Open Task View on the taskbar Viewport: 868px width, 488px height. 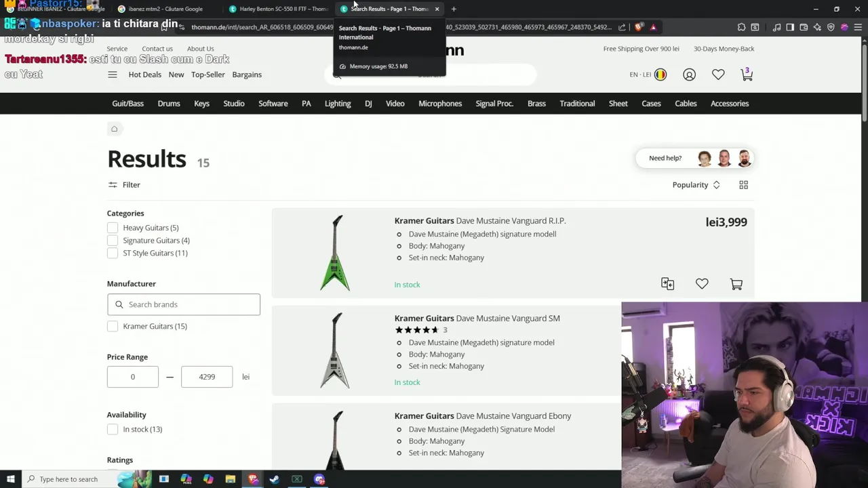164,479
